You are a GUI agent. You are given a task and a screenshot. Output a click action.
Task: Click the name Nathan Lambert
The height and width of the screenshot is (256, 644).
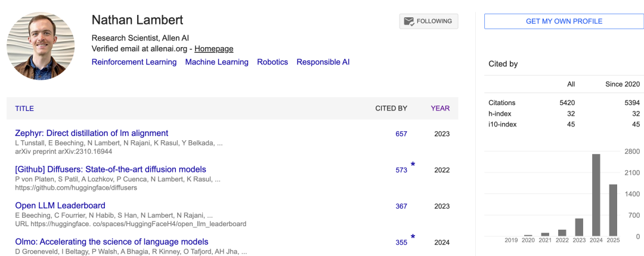coord(137,20)
